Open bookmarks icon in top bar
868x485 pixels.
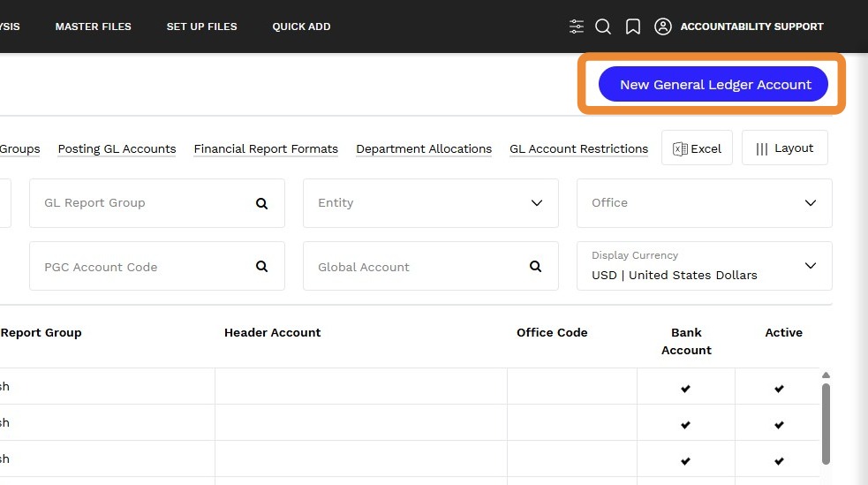coord(633,27)
